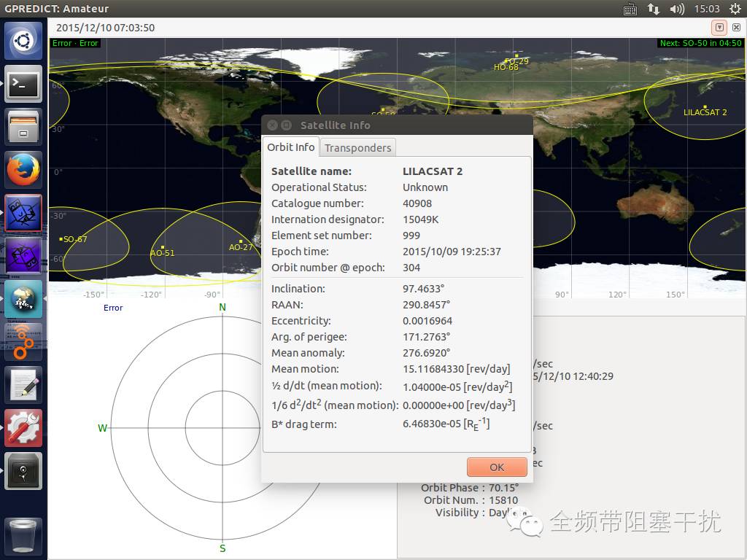Image resolution: width=747 pixels, height=560 pixels.
Task: Open the network connection indicator
Action: 654,9
